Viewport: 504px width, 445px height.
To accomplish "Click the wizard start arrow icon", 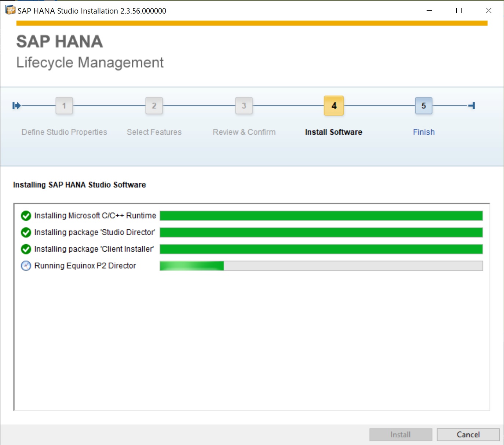I will coord(17,106).
